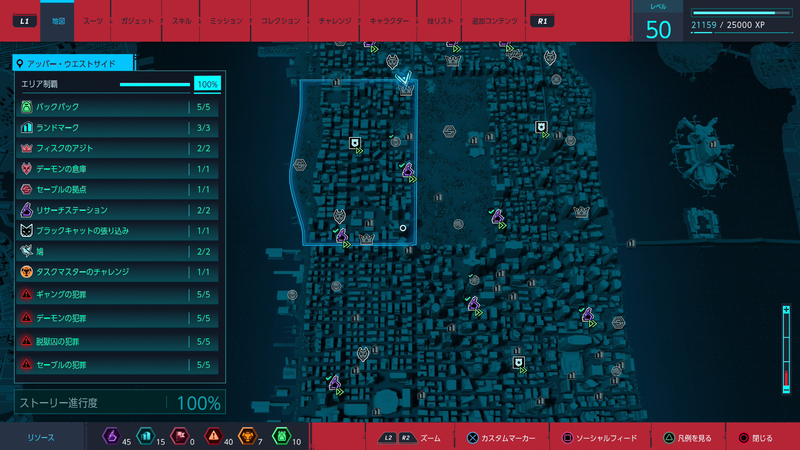Click the 凡例を見る button
The image size is (800, 450).
pyautogui.click(x=687, y=438)
